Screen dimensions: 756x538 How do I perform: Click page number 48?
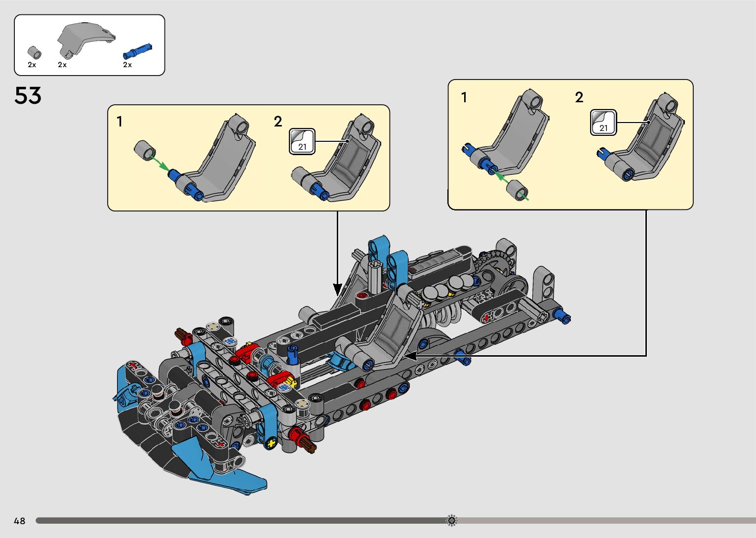pos(19,521)
